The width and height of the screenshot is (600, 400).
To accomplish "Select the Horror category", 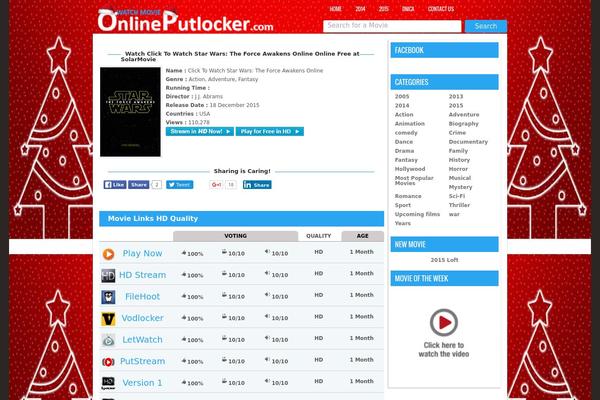I will tap(458, 169).
